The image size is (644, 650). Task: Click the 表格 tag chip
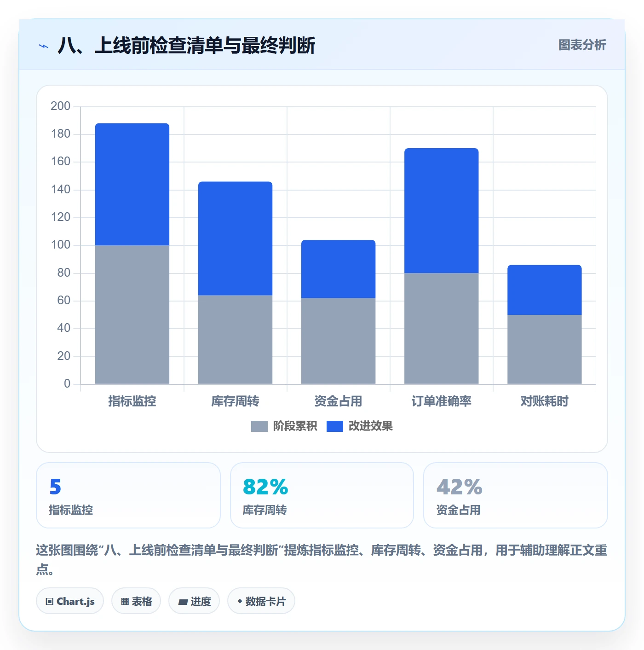tap(136, 601)
